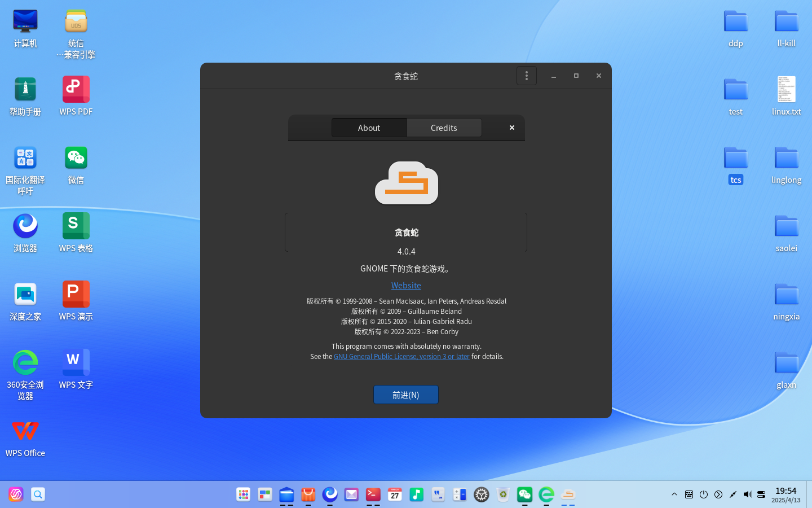Open the trash in the taskbar
This screenshot has width=812, height=508.
point(503,494)
